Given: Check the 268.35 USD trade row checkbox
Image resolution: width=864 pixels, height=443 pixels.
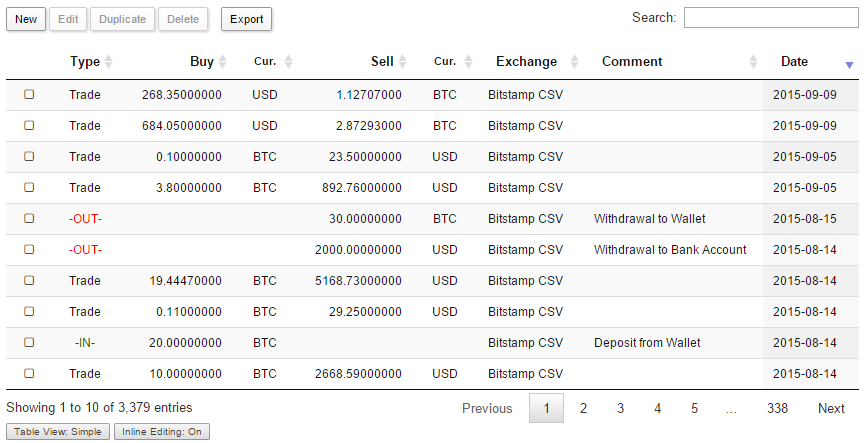Looking at the screenshot, I should pos(29,94).
